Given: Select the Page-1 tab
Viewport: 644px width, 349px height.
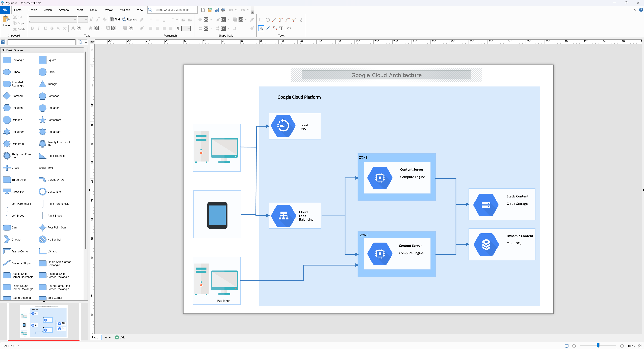Looking at the screenshot, I should click(x=96, y=337).
